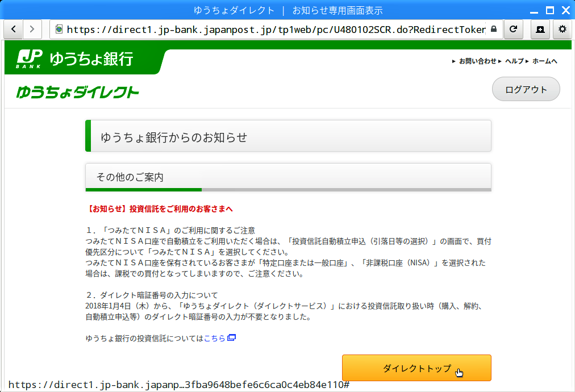Click the その他のご案内 section title
This screenshot has height=392, width=575.
tap(130, 177)
